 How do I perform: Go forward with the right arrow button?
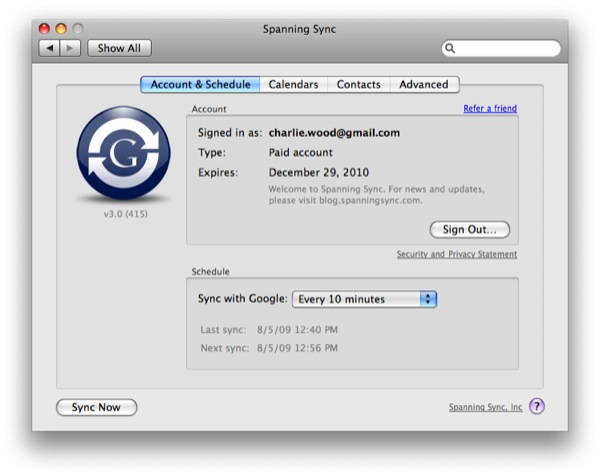coord(70,48)
